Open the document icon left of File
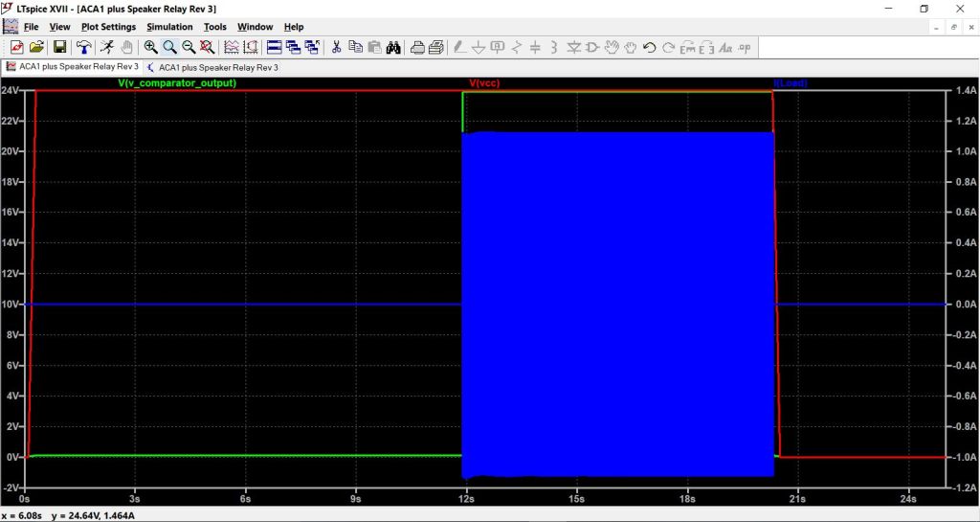 tap(11, 27)
